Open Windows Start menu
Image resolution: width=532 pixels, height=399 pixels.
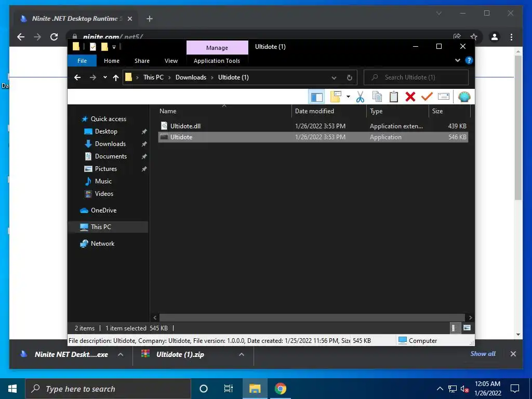[x=12, y=389]
